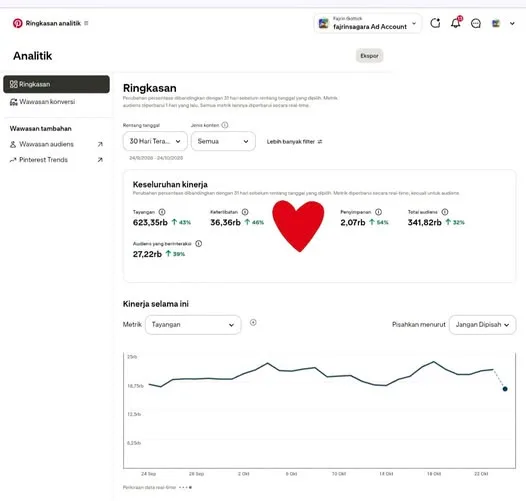The image size is (526, 501).
Task: Click info icon beside Audiens yang berinteraksi
Action: (198, 244)
